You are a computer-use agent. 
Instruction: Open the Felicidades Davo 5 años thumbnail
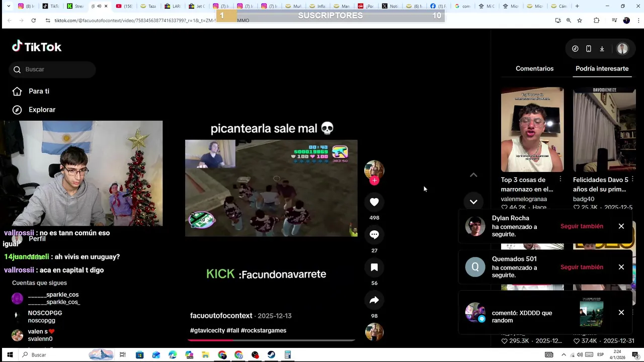point(604,130)
